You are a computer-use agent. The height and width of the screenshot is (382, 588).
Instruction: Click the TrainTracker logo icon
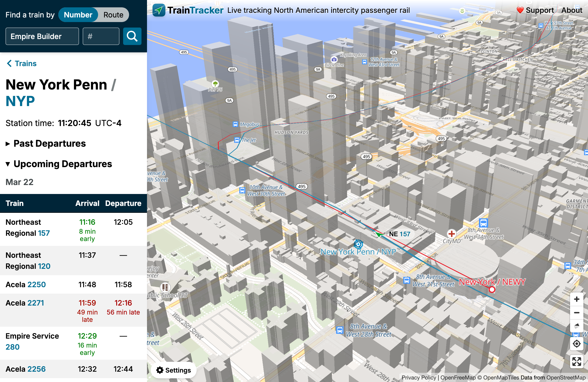(159, 10)
